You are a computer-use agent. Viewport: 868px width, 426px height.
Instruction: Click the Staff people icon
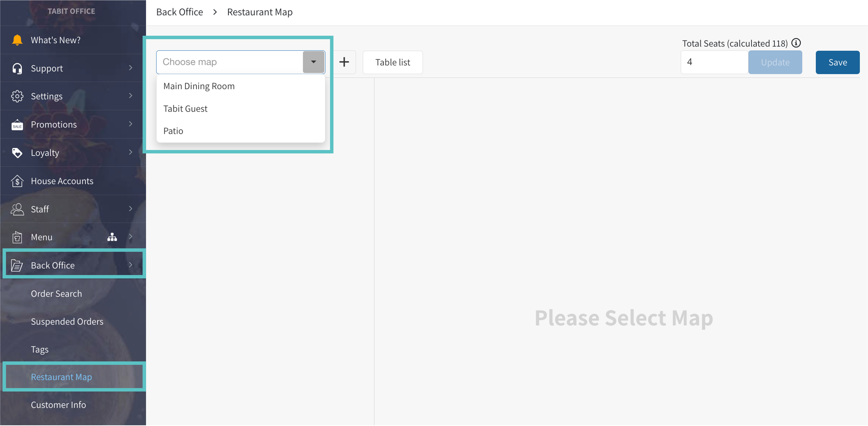coord(17,209)
